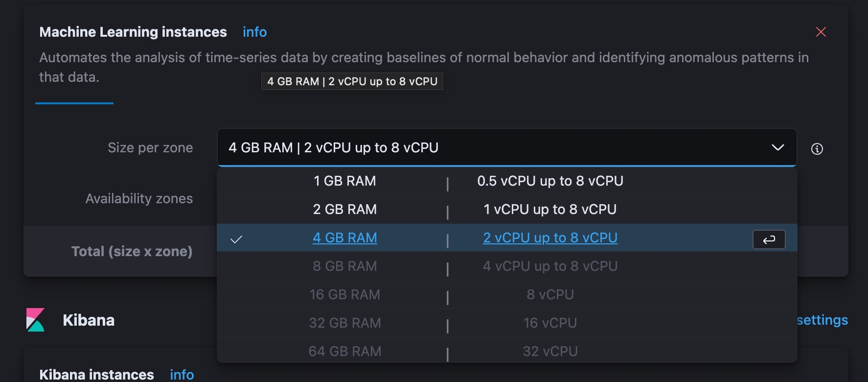Click the Kibana section heading
The width and height of the screenshot is (868, 382).
[89, 320]
